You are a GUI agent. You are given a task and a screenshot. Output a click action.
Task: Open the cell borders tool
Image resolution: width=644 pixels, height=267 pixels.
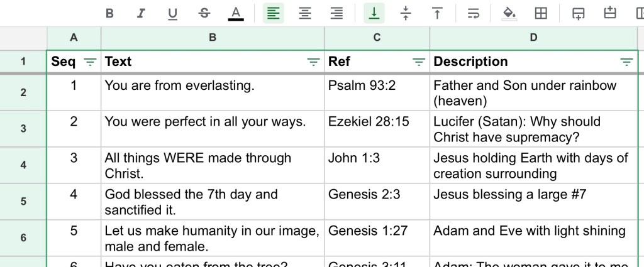[540, 13]
